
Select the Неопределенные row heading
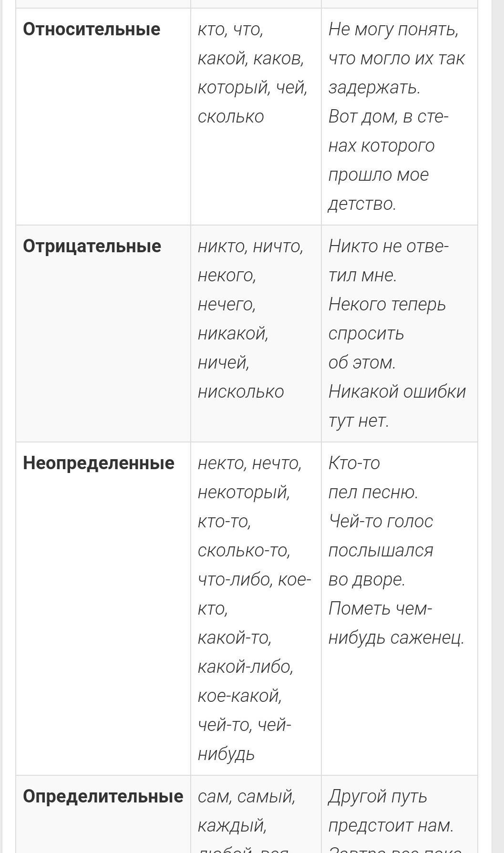99,463
